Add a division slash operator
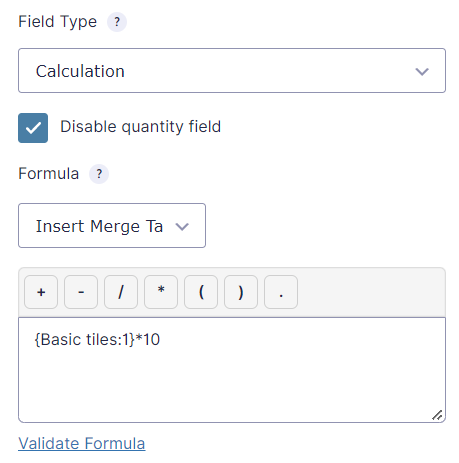459x463 pixels. pyautogui.click(x=121, y=292)
